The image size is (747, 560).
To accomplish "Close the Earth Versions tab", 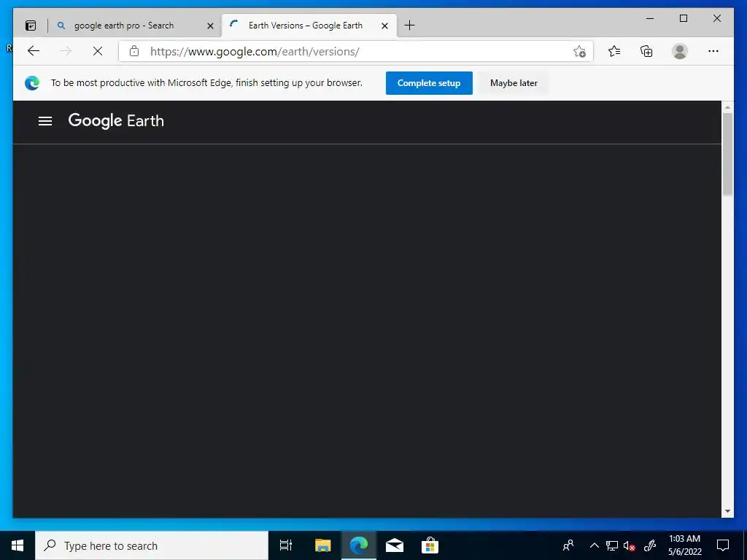I will [x=385, y=26].
